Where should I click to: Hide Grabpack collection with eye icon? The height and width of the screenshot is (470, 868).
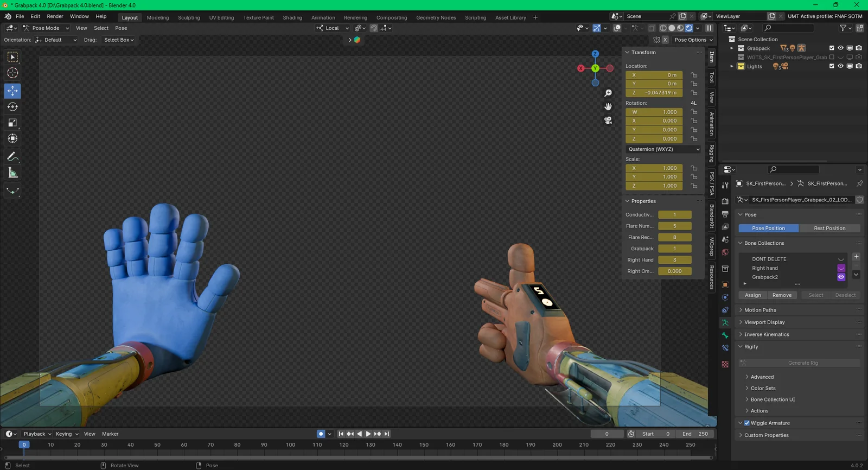841,48
